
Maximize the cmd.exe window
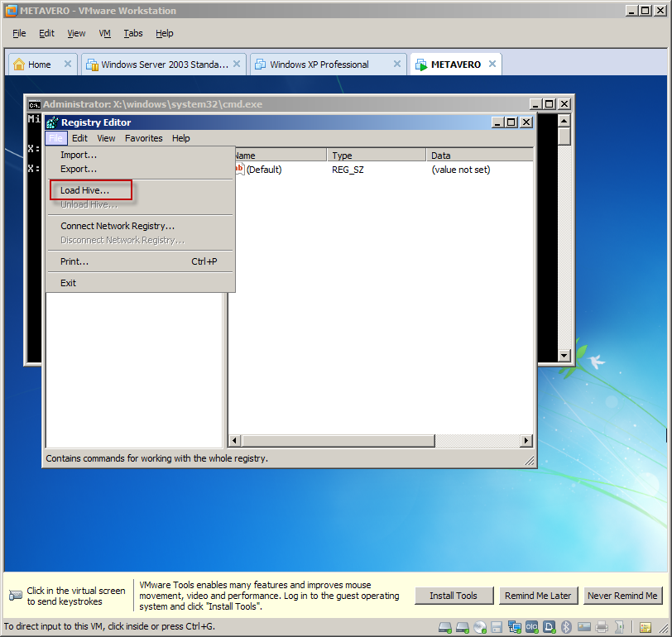click(549, 104)
